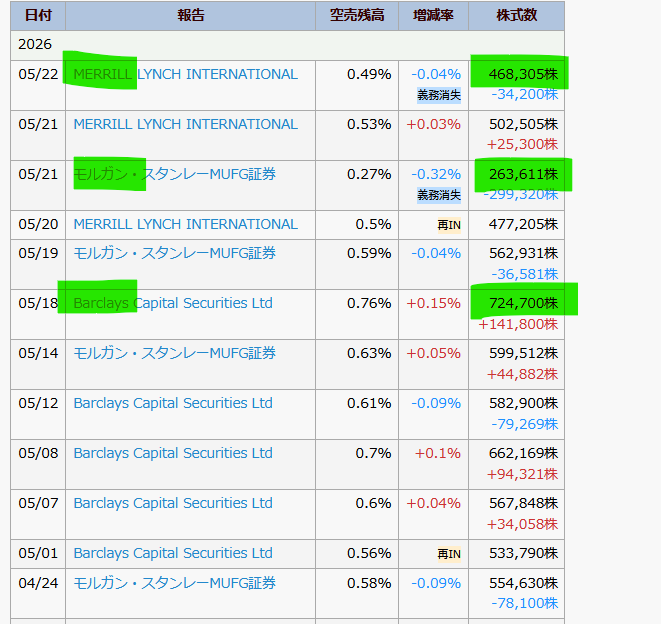
Task: Select the -79,269株 change value
Action: (524, 424)
